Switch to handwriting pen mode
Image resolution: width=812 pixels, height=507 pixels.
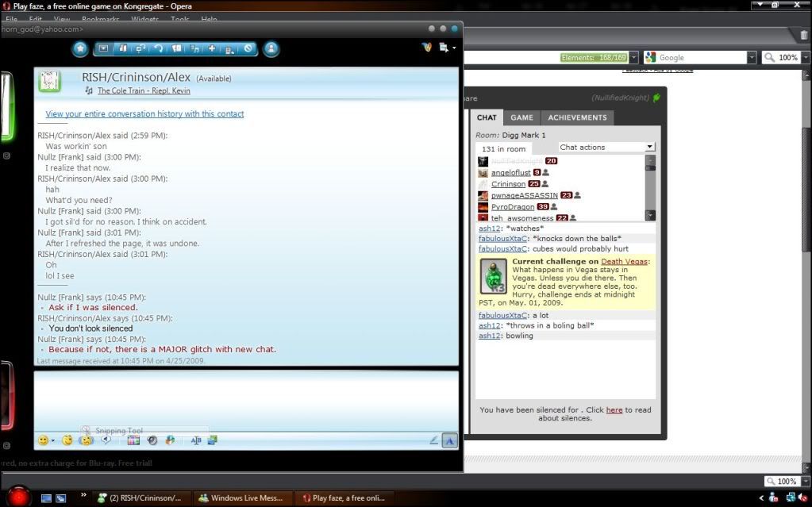coord(434,440)
